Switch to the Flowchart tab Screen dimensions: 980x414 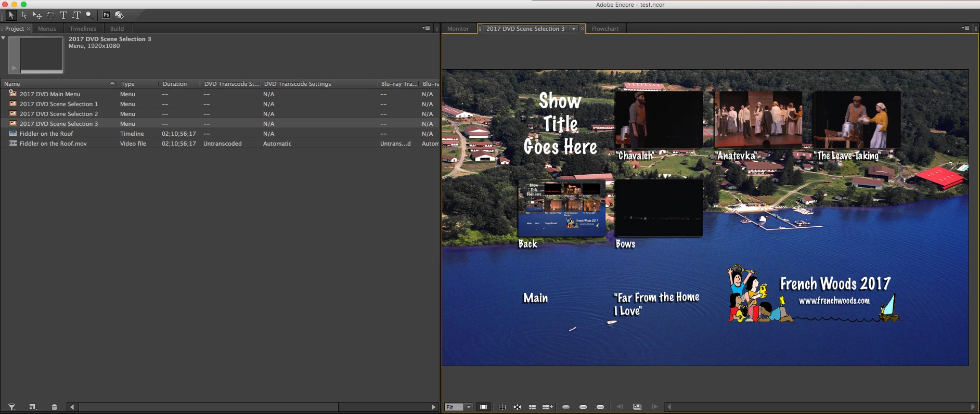[x=605, y=29]
